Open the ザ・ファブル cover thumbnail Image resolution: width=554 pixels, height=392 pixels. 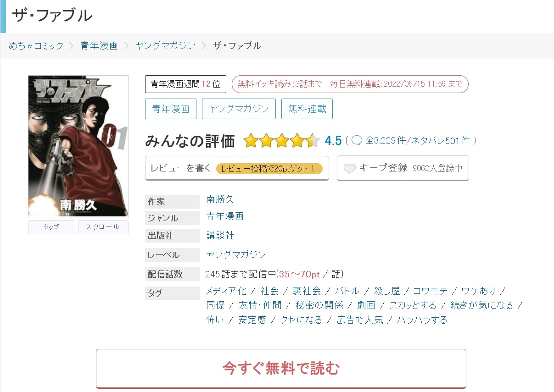click(78, 146)
